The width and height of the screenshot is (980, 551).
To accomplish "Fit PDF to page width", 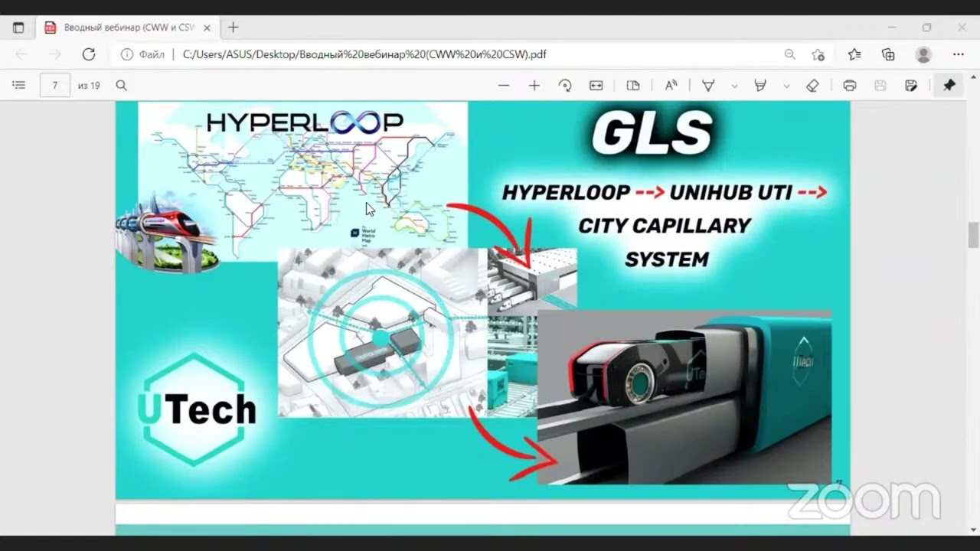I will [596, 86].
